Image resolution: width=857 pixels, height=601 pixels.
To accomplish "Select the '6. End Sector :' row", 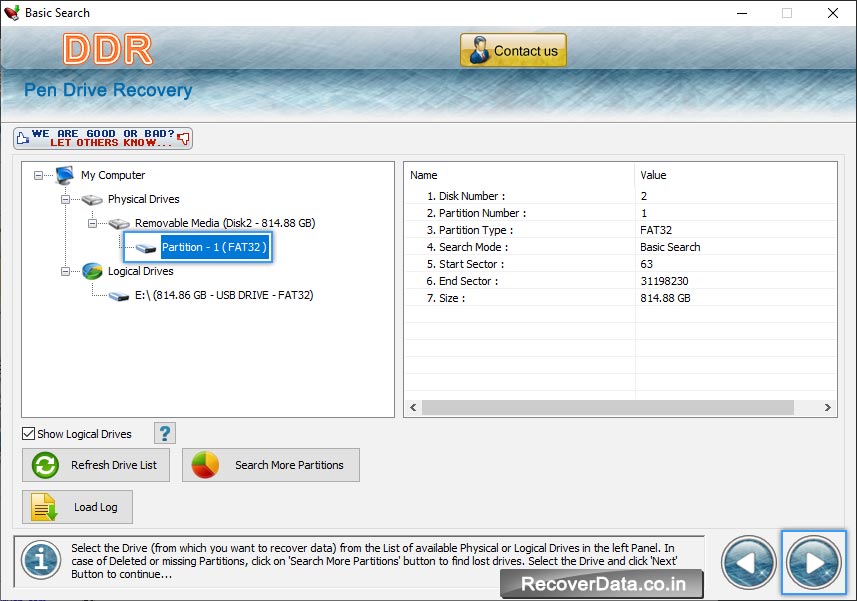I will click(621, 281).
